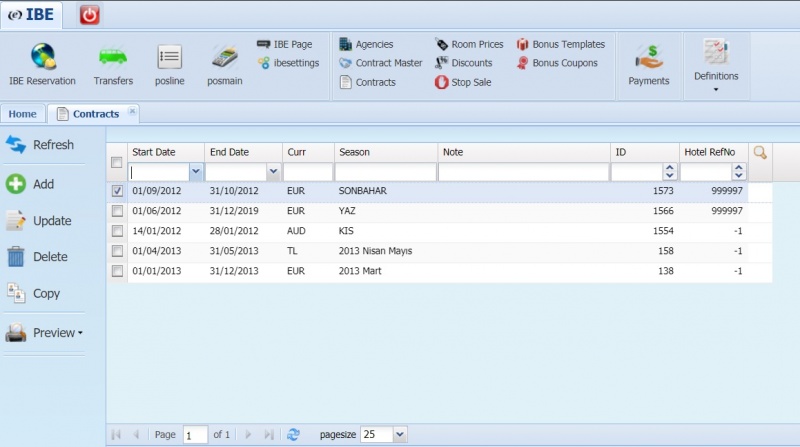The height and width of the screenshot is (447, 800).
Task: Open Contracts in the ribbon
Action: tap(367, 82)
